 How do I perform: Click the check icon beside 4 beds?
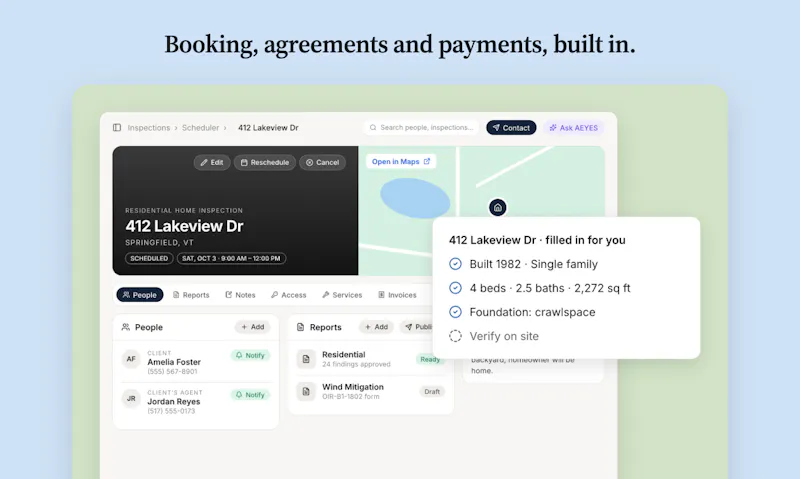click(455, 288)
